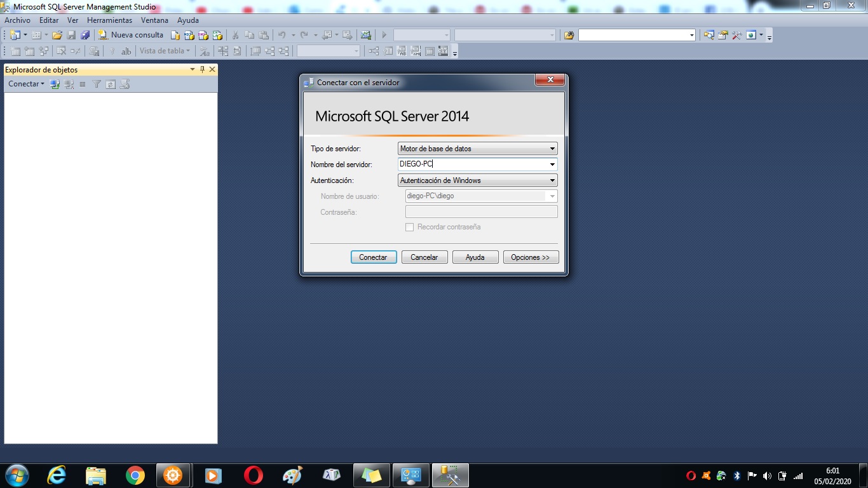Open the Editar menu
The image size is (868, 488).
(x=49, y=20)
